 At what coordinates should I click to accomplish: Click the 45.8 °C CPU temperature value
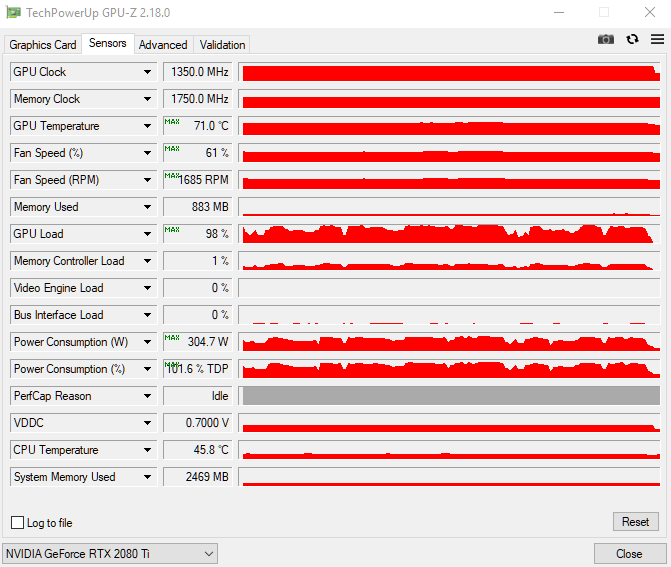(x=198, y=449)
